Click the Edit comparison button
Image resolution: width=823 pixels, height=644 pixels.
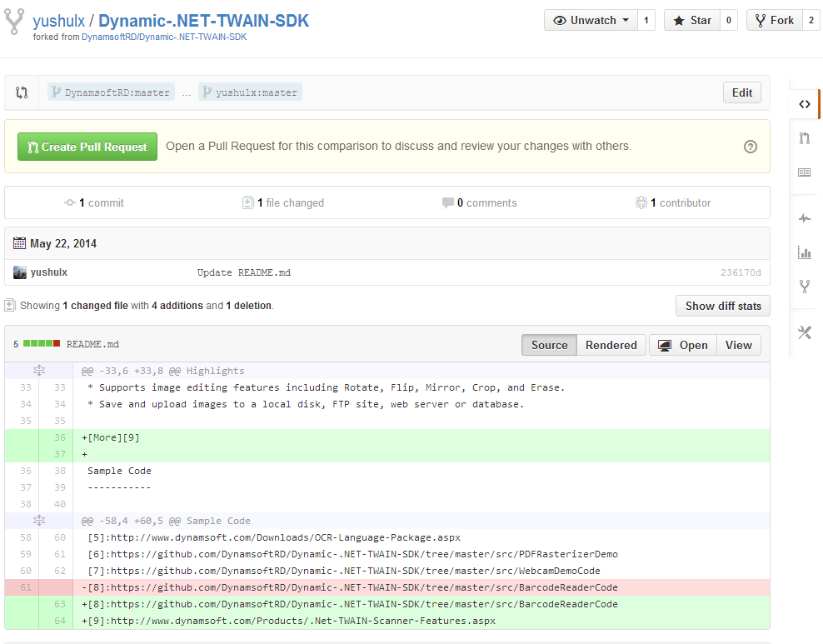741,92
